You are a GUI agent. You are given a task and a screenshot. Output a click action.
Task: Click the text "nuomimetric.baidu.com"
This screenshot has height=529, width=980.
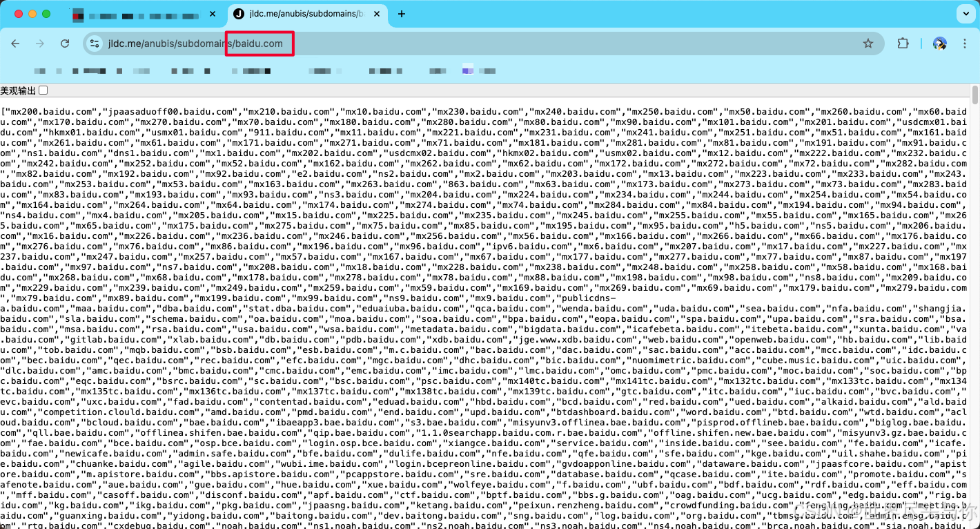tap(690, 360)
